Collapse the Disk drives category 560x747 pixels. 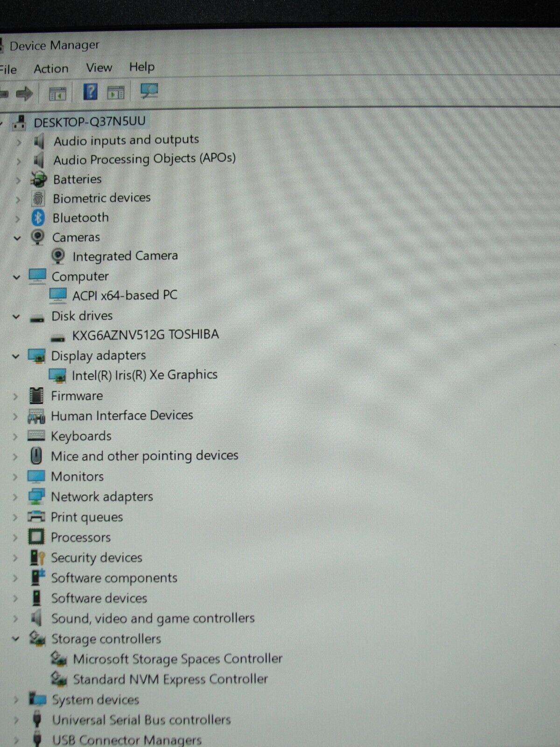coord(16,317)
